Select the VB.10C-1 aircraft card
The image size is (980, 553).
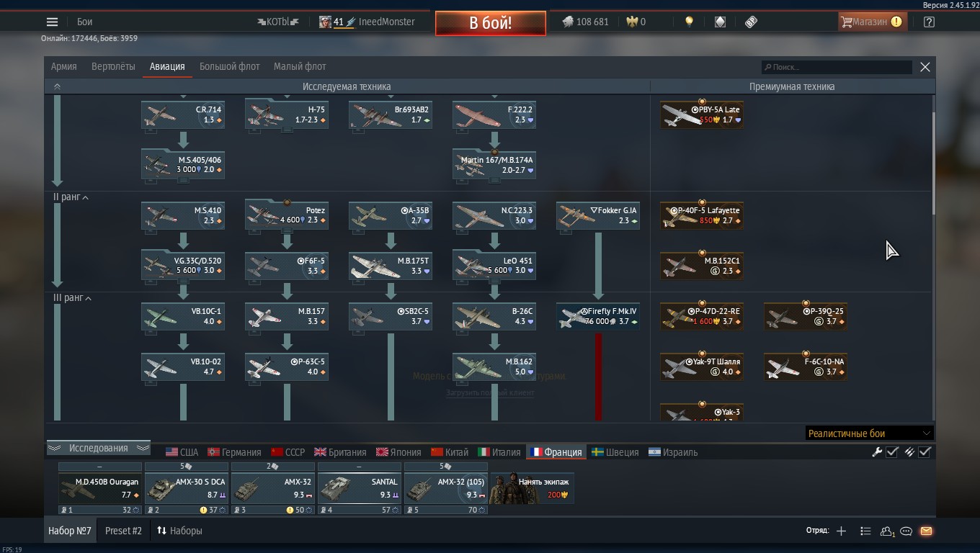pyautogui.click(x=183, y=317)
